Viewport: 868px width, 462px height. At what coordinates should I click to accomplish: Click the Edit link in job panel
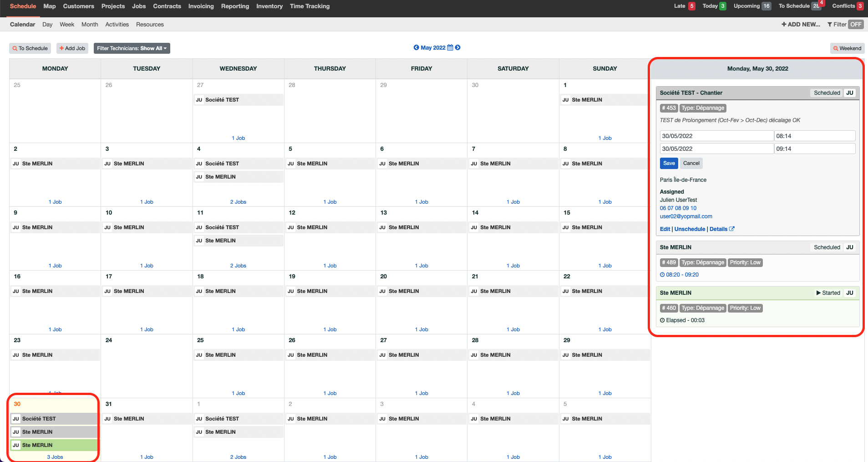pyautogui.click(x=665, y=229)
